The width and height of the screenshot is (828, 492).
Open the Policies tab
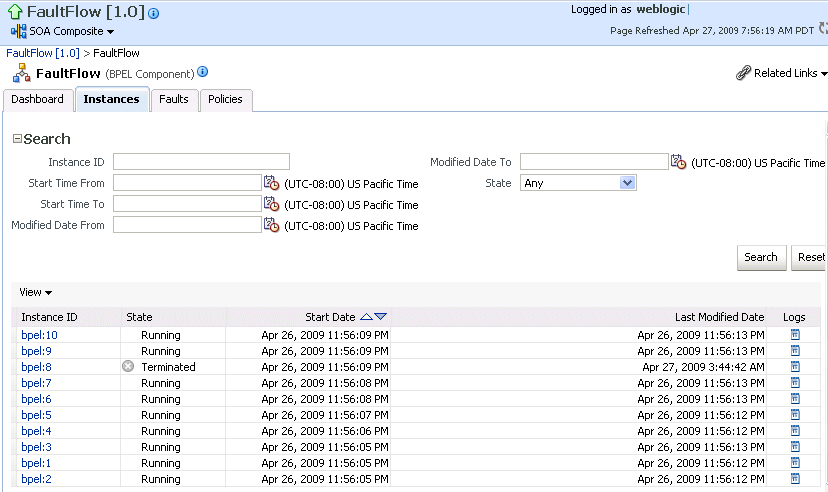click(225, 100)
